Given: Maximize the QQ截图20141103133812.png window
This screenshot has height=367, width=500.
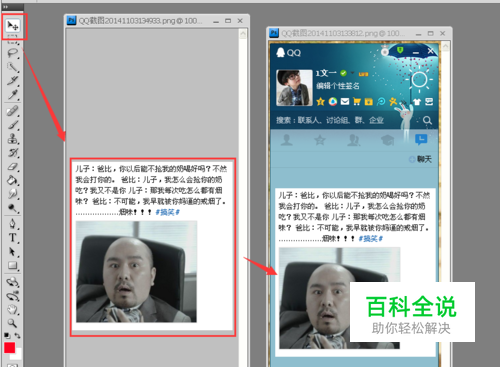Looking at the screenshot, I should point(431,33).
